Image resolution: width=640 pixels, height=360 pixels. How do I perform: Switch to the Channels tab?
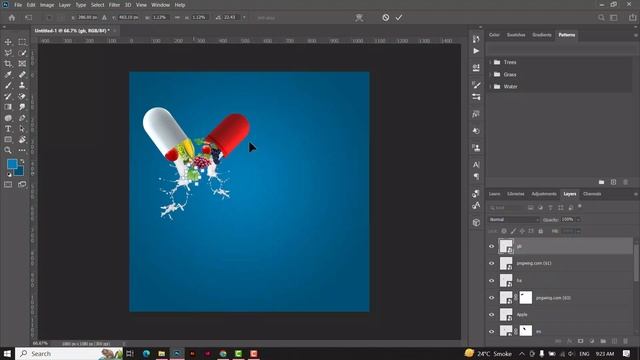[x=592, y=194]
